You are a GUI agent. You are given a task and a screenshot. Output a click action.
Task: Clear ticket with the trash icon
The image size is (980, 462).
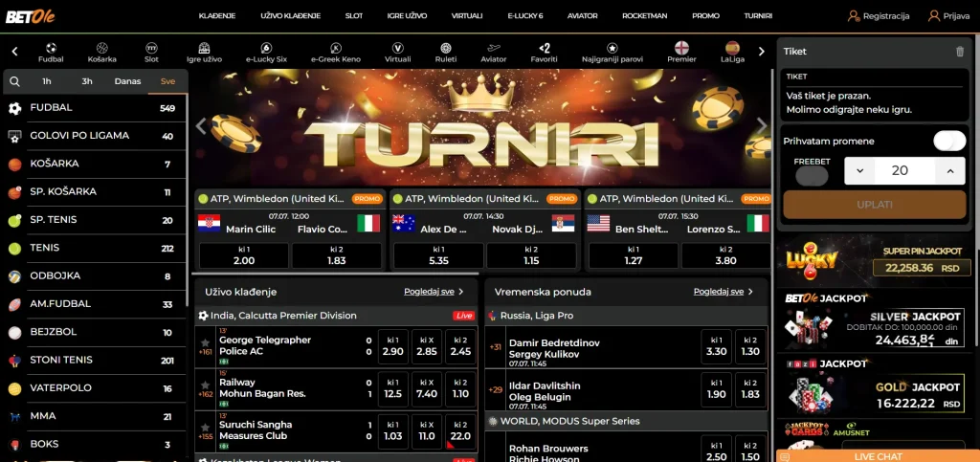tap(960, 52)
